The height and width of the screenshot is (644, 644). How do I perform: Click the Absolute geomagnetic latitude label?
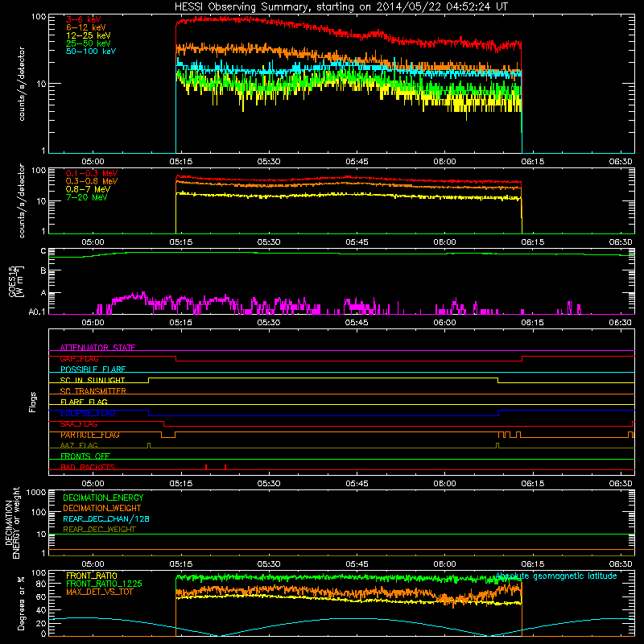pos(556,576)
